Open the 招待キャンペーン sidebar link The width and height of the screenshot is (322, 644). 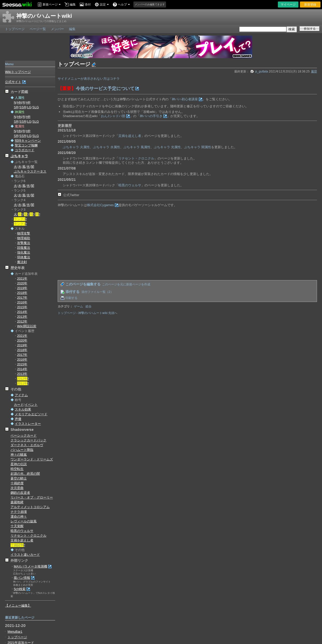pos(28,141)
